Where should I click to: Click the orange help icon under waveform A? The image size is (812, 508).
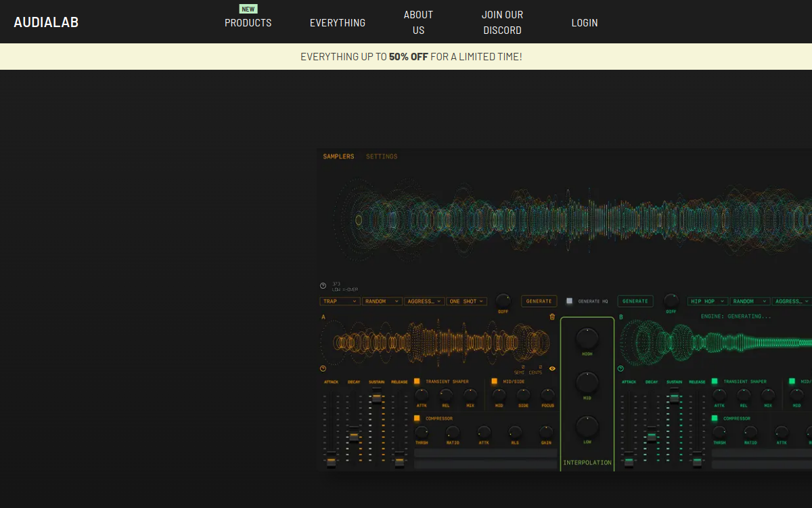323,368
